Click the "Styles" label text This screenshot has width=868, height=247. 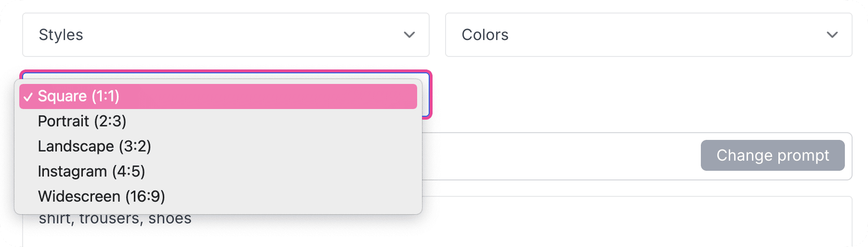(61, 35)
